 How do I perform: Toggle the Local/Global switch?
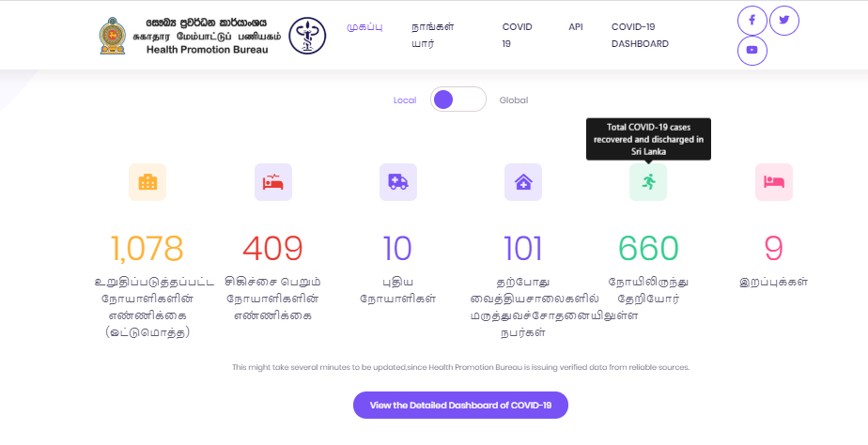click(x=458, y=100)
